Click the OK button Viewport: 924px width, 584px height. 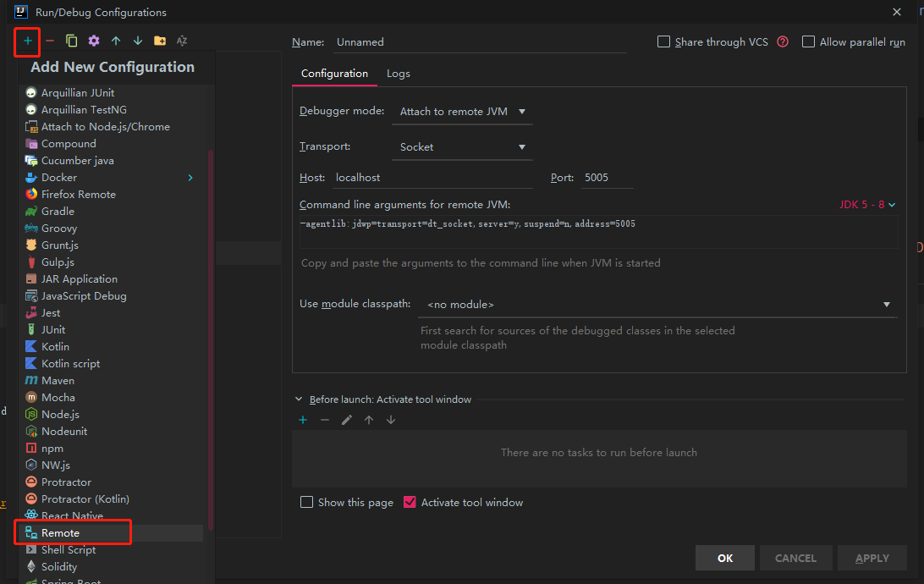coord(725,558)
